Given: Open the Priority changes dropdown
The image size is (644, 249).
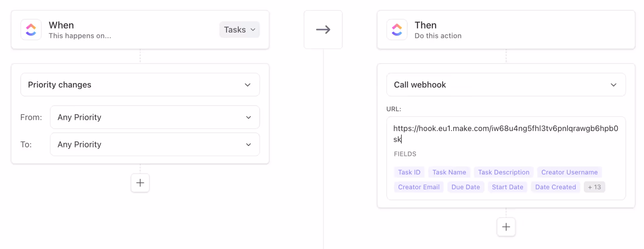Looking at the screenshot, I should pyautogui.click(x=140, y=85).
